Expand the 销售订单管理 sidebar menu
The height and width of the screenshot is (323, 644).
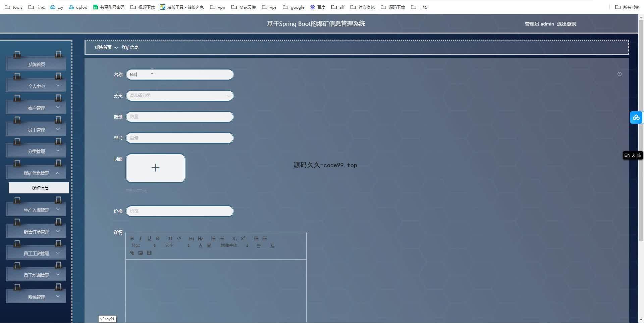(x=36, y=232)
